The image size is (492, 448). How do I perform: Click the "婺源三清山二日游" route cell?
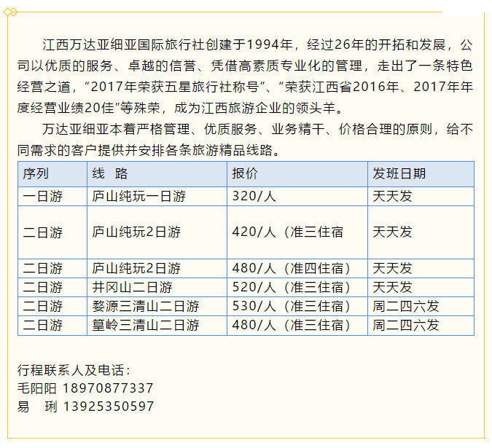coord(145,306)
